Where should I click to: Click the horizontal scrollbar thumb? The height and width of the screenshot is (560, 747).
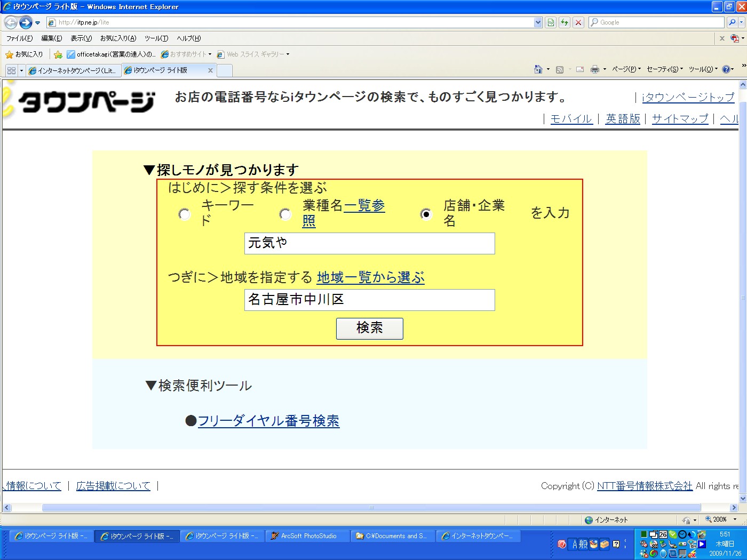371,508
